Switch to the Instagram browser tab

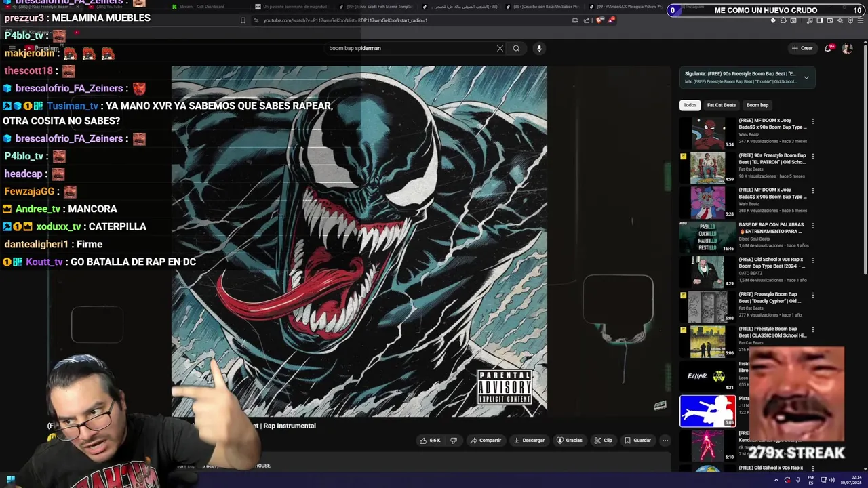[692, 7]
